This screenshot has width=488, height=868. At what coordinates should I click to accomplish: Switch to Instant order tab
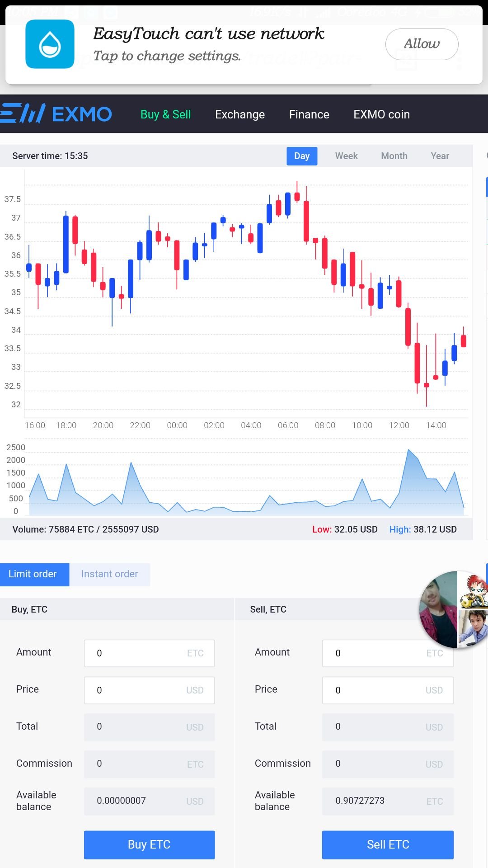(x=110, y=574)
